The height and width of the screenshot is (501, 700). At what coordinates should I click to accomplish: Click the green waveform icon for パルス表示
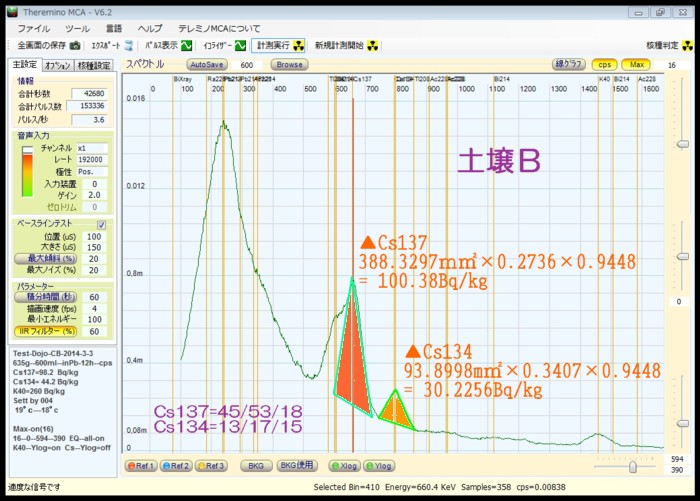[x=186, y=46]
